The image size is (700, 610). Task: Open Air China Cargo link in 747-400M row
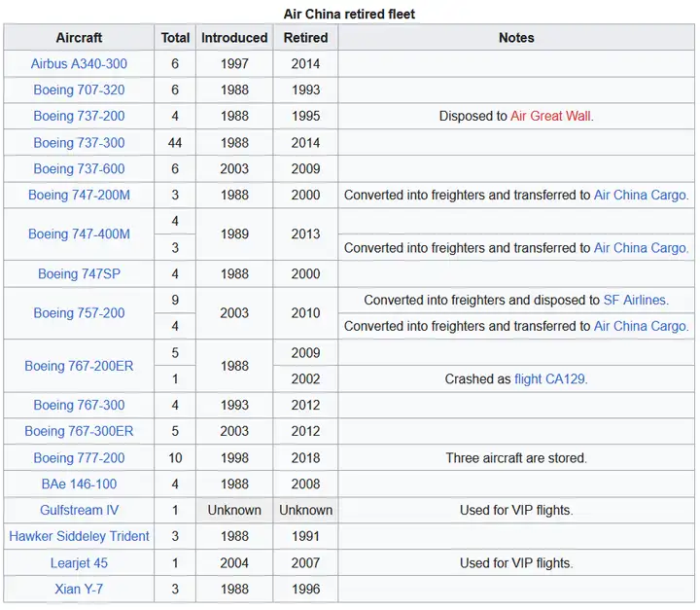coord(640,248)
